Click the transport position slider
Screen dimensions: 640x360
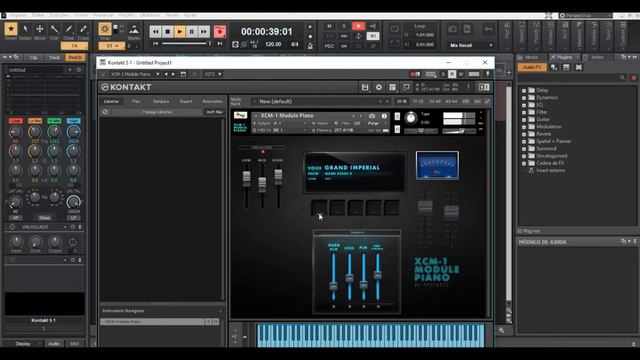(187, 43)
